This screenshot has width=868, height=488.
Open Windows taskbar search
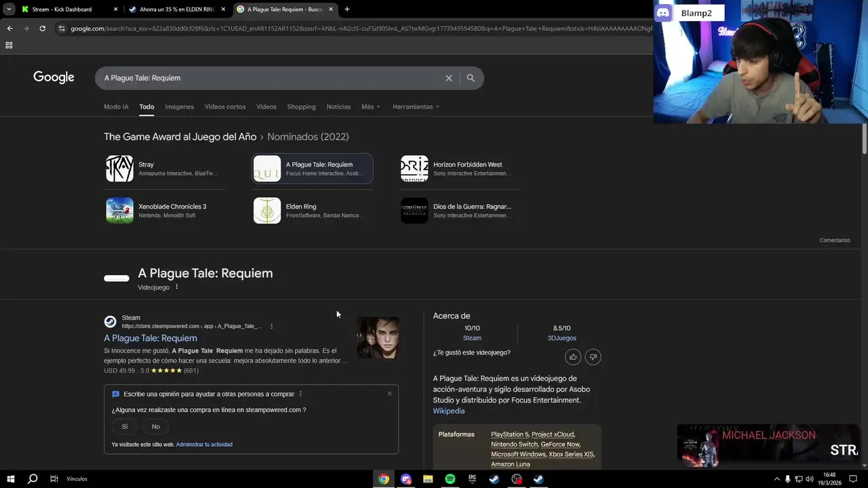coord(32,479)
